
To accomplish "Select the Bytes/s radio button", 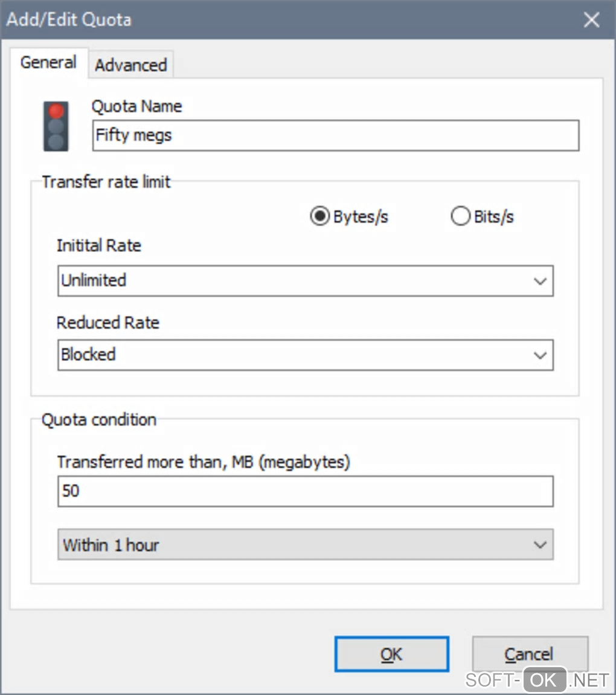I will (319, 217).
